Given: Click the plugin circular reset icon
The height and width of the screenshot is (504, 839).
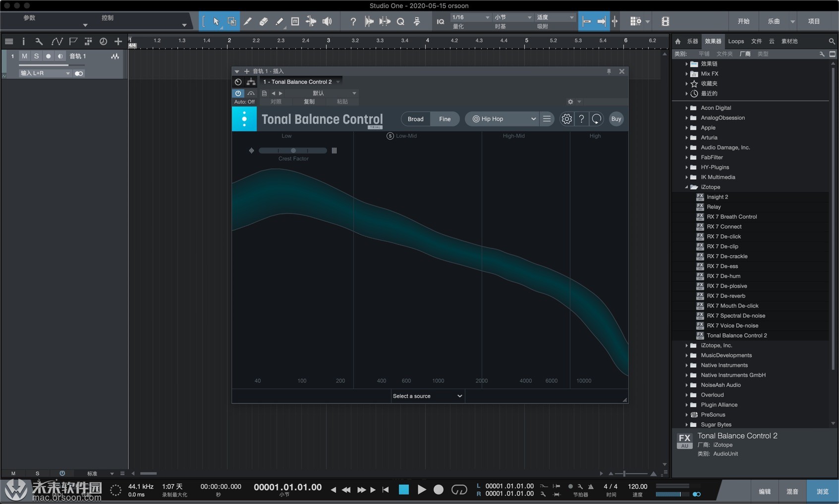Looking at the screenshot, I should [x=597, y=119].
